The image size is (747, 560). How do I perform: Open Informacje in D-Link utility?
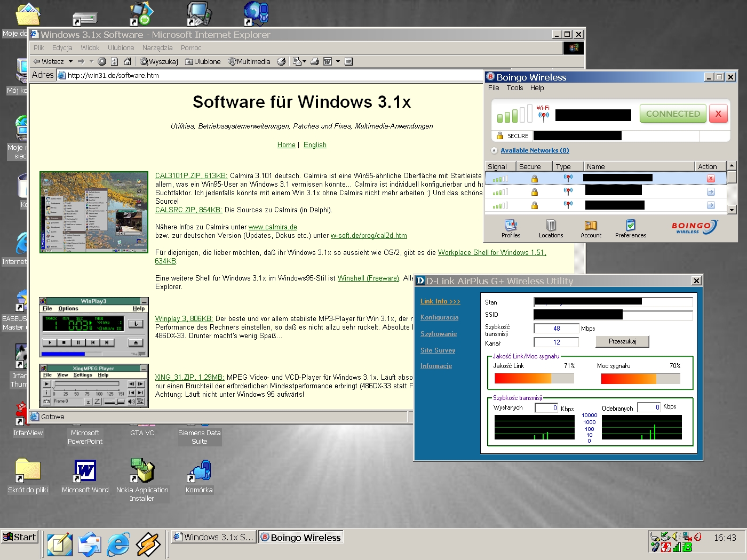(x=436, y=366)
